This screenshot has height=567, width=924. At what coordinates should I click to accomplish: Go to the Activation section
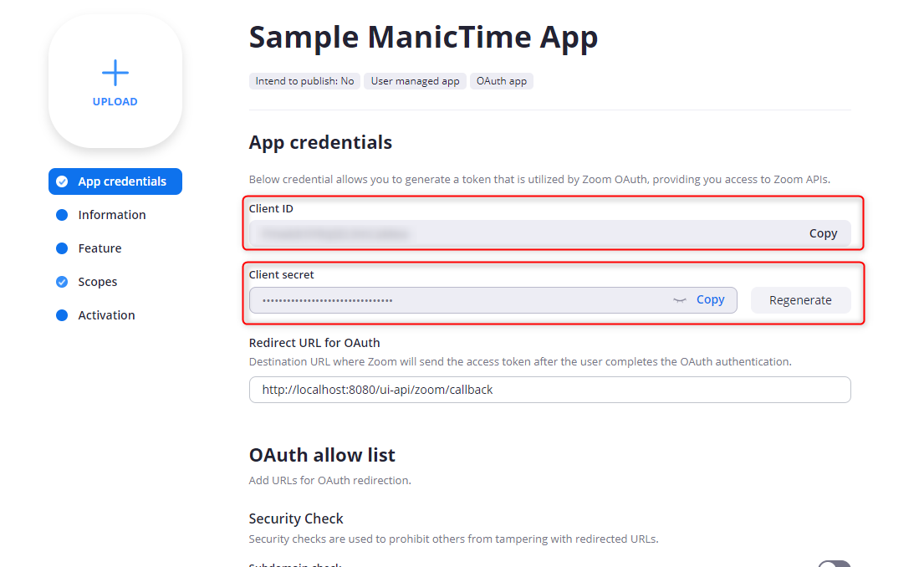click(106, 315)
